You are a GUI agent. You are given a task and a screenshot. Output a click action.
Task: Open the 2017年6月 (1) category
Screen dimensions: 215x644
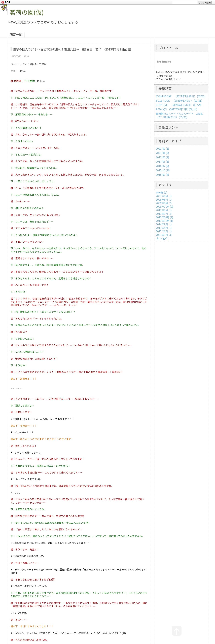point(164,231)
